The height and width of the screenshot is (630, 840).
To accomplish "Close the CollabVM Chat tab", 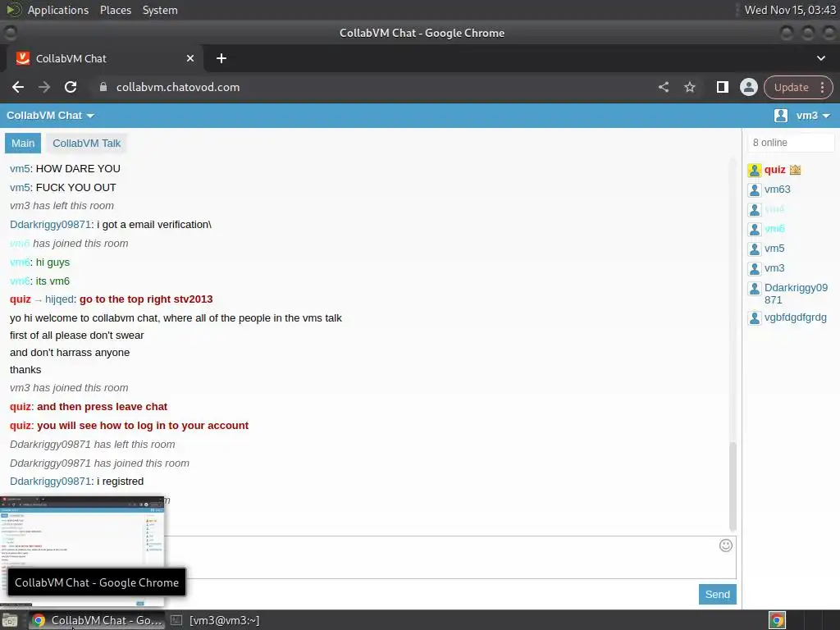I will click(190, 58).
